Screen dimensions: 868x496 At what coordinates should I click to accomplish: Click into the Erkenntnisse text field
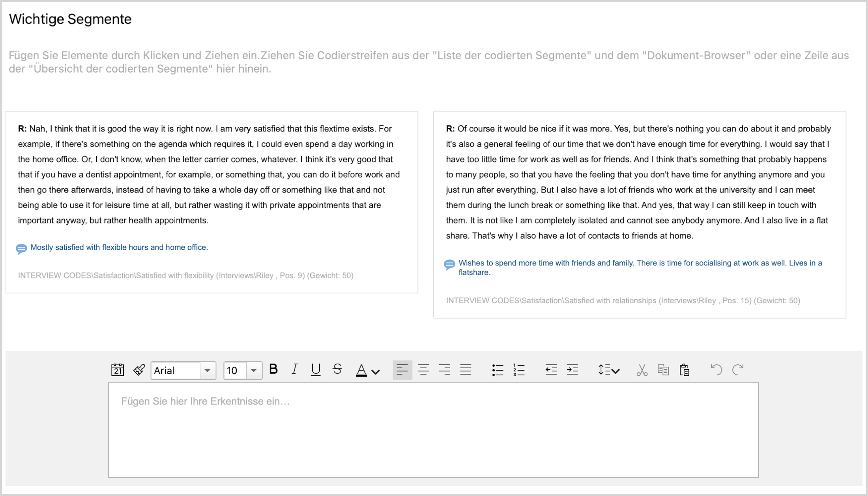click(x=433, y=430)
